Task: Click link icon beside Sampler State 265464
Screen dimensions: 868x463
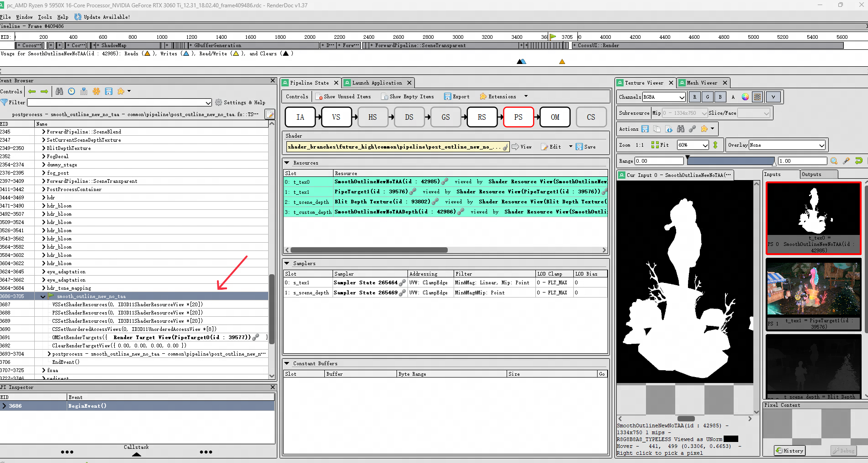Action: (x=402, y=282)
